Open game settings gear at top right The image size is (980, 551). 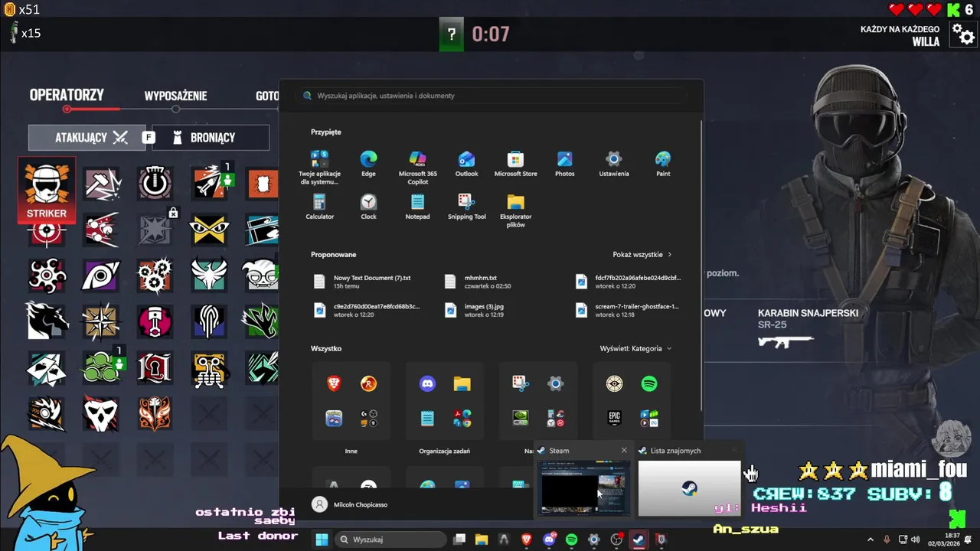tap(962, 34)
